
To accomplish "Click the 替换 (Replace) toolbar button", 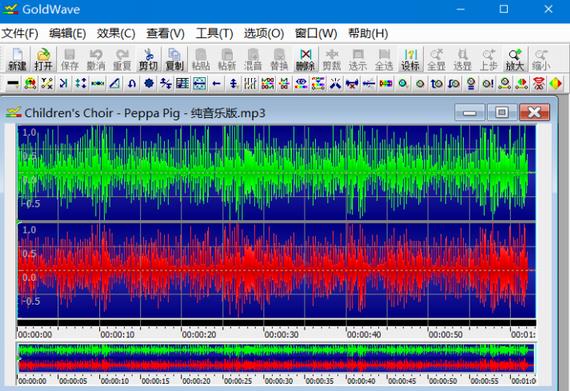I will (279, 59).
